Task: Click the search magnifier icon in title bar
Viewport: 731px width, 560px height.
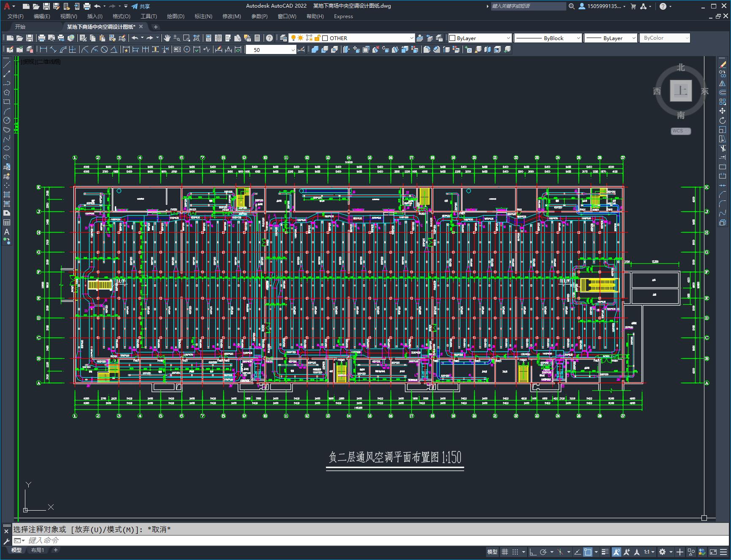Action: click(x=571, y=6)
